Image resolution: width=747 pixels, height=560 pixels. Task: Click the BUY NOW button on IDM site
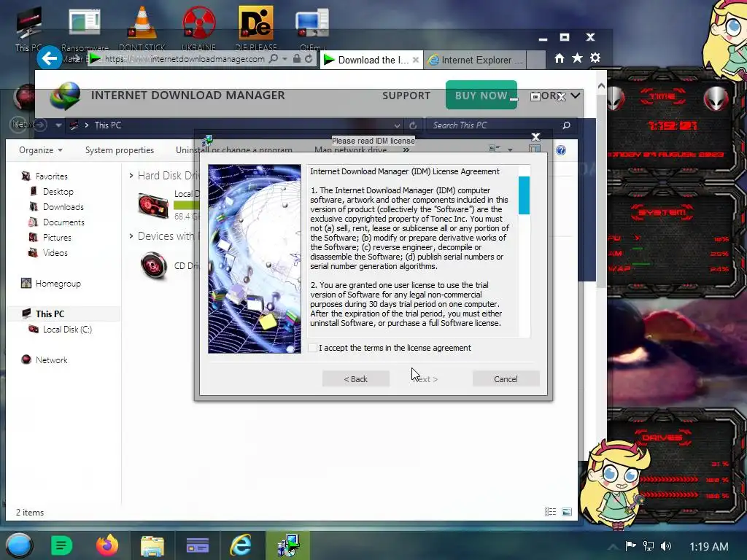(x=481, y=96)
